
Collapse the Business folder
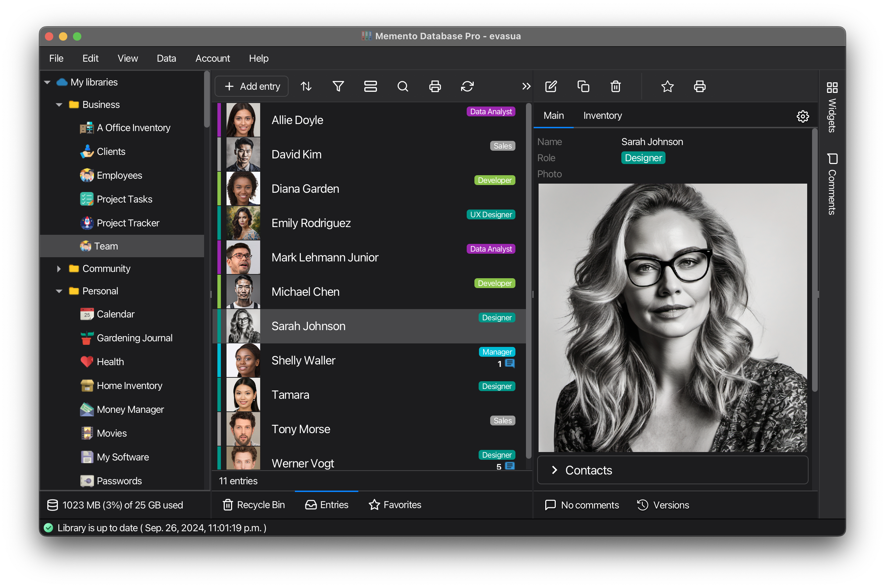click(x=59, y=104)
